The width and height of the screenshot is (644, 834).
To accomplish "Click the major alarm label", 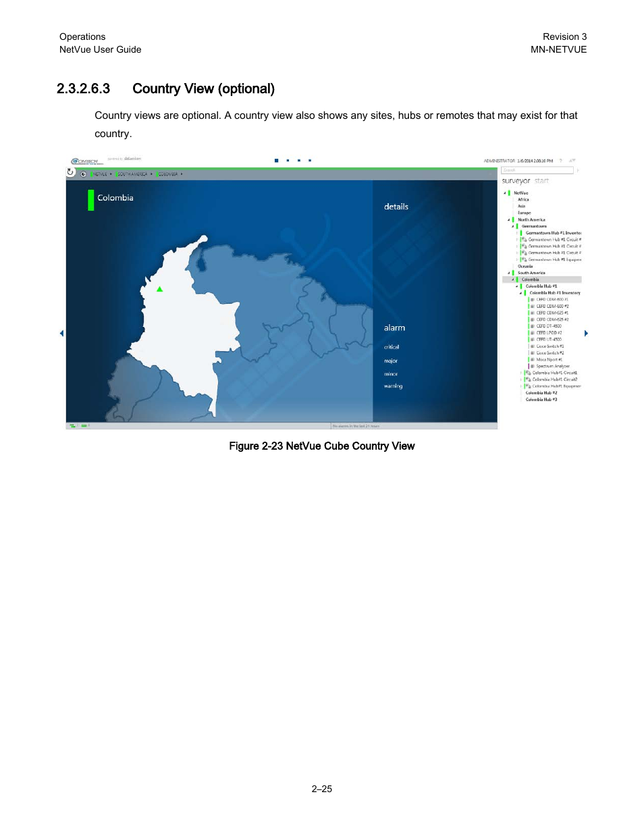I will click(391, 361).
